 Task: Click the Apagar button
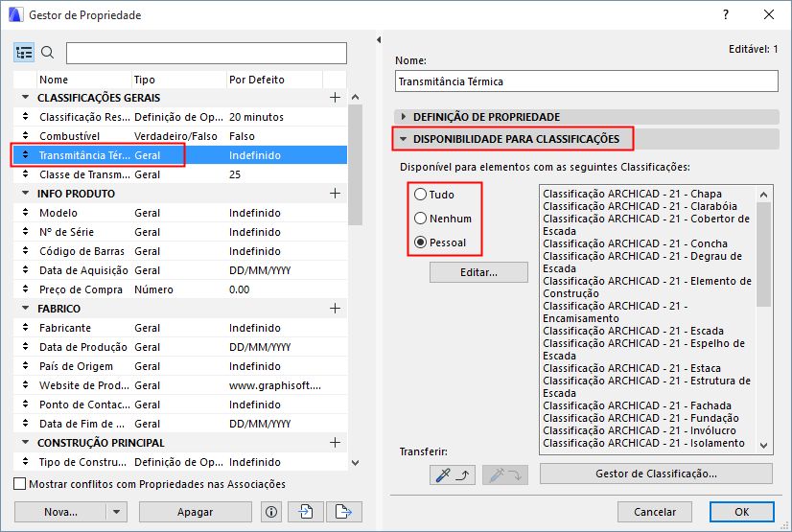195,512
